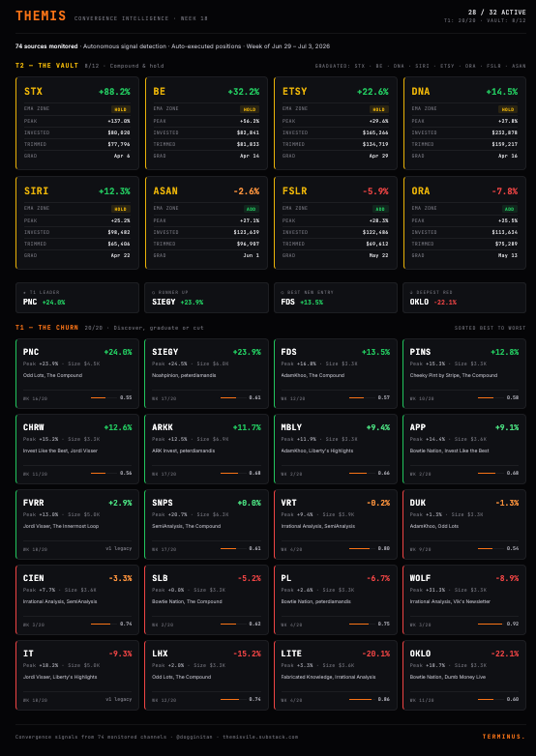Click the MBLY ticker heading
The height and width of the screenshot is (756, 536).
(x=291, y=427)
